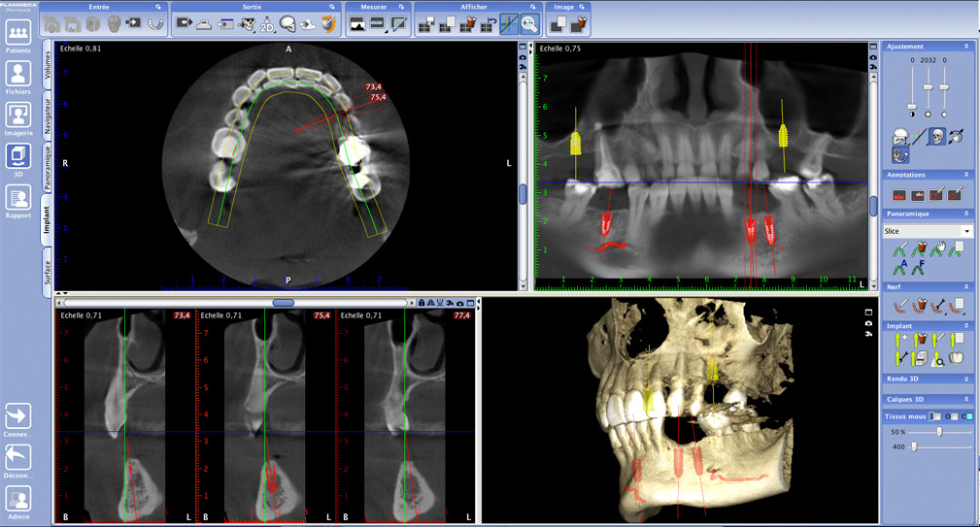980x527 pixels.
Task: Click the axial view vertical scrollbar thumb
Action: click(524, 194)
